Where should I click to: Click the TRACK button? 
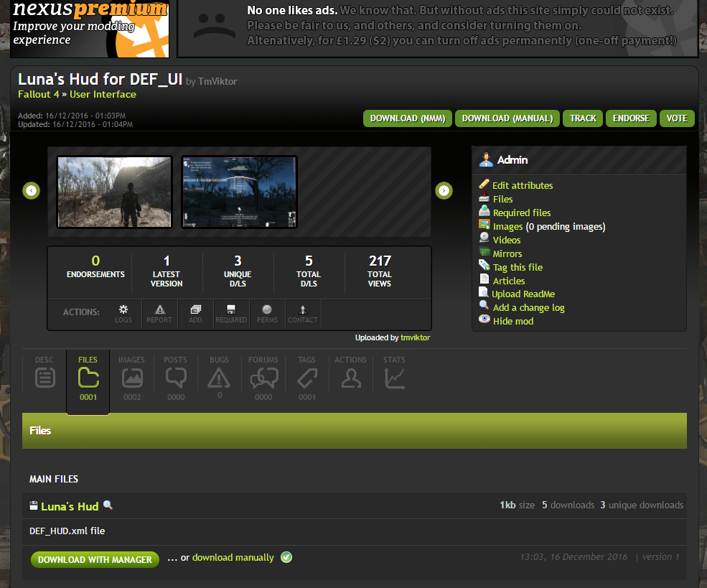(x=583, y=118)
